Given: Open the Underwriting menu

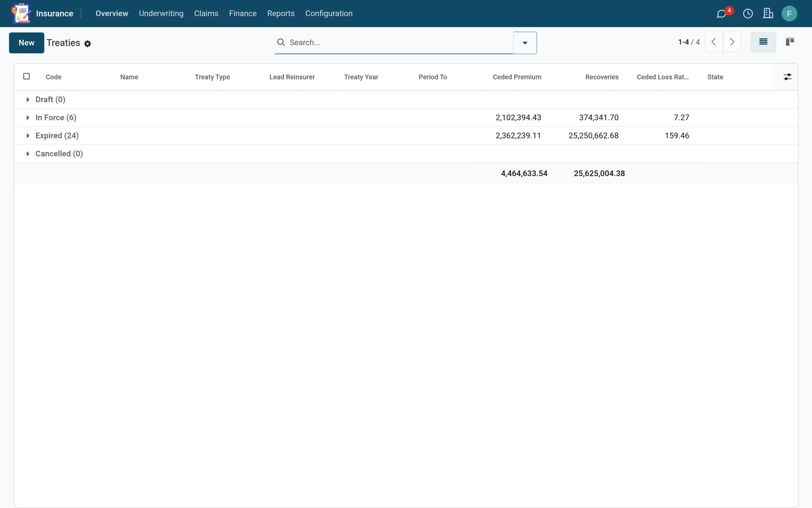Looking at the screenshot, I should (161, 14).
